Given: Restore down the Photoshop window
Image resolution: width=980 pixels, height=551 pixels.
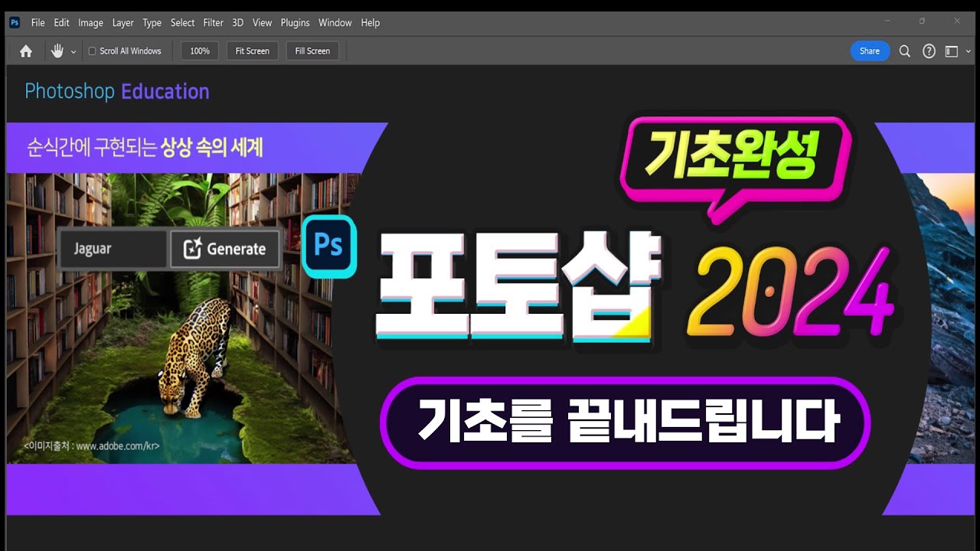Looking at the screenshot, I should tap(922, 21).
